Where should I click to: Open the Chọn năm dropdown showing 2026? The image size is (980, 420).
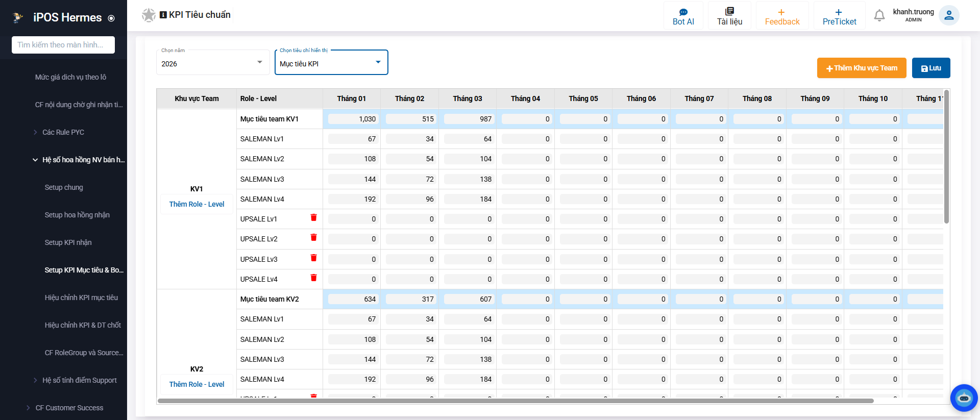tap(213, 63)
